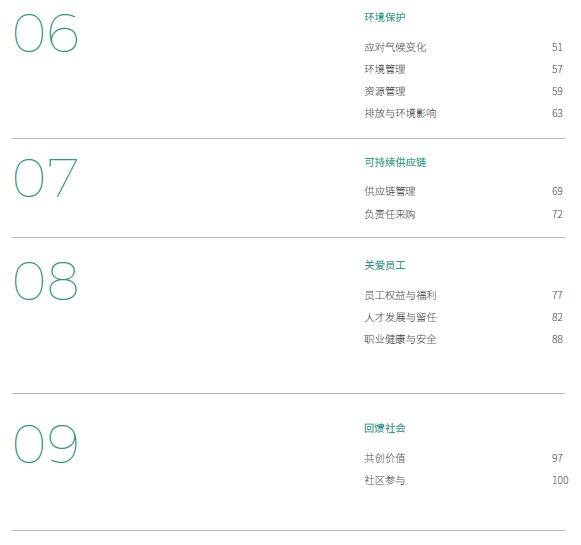
Task: Jump to 员工权益与福利 section
Action: click(x=400, y=295)
